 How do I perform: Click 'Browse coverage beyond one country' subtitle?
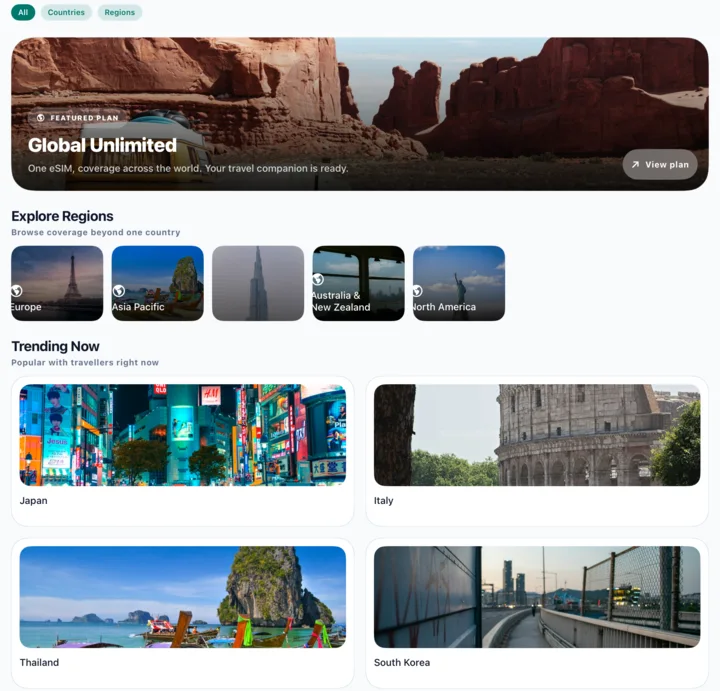pos(96,232)
